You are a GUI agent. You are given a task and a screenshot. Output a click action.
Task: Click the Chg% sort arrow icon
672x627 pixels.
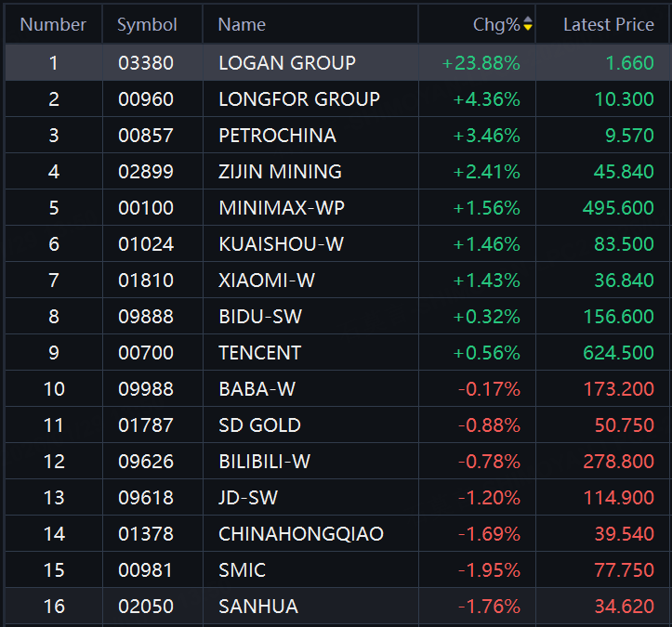(x=528, y=25)
